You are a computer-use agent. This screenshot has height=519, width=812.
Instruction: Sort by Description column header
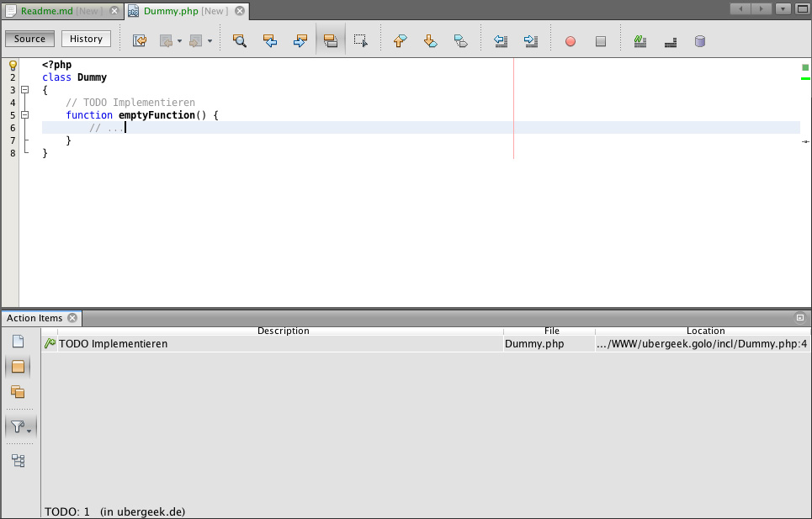(x=283, y=331)
